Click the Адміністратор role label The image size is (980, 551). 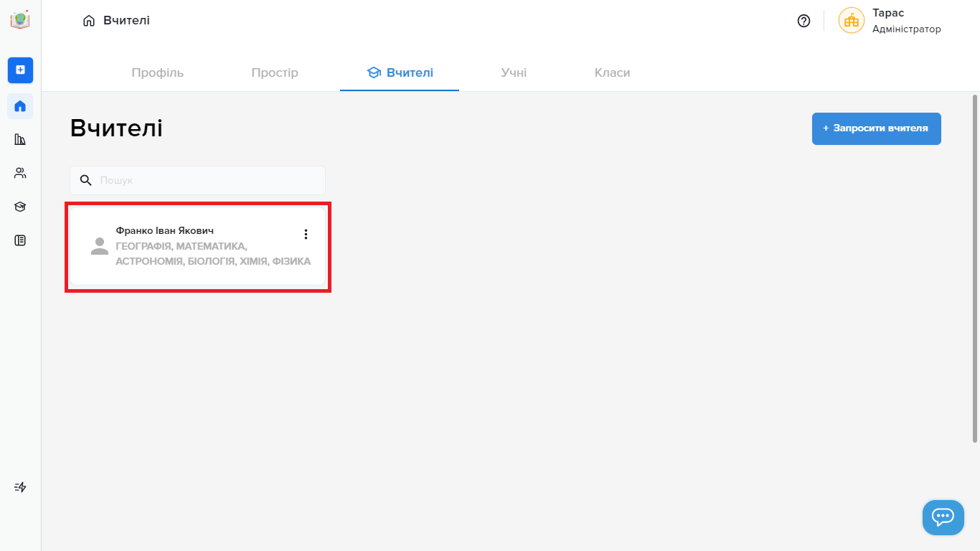pos(907,29)
